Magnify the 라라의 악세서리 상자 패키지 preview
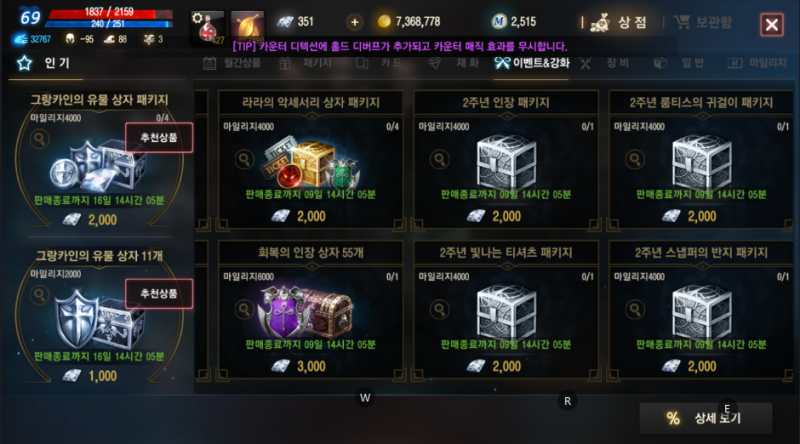Image resolution: width=800 pixels, height=444 pixels. tap(244, 160)
